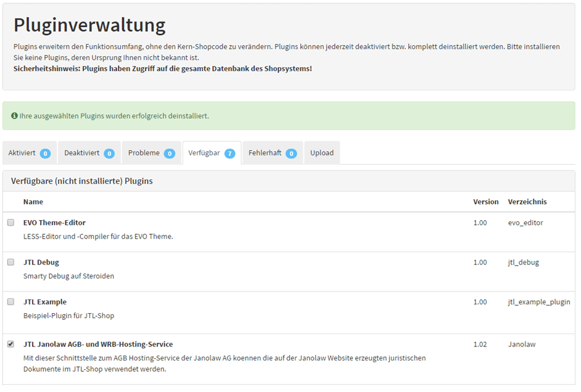Screen dimensions: 581x392
Task: Click the zero badge on the Aktiviert tab
Action: point(46,152)
